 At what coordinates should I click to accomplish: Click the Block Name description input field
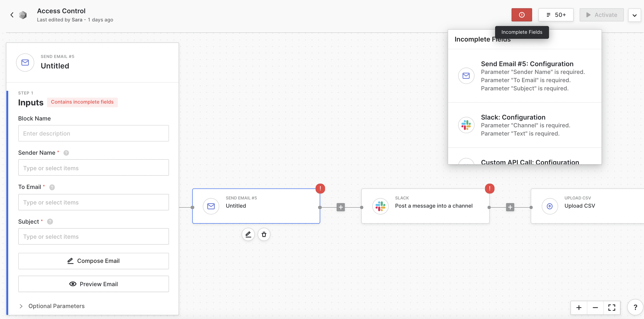93,133
